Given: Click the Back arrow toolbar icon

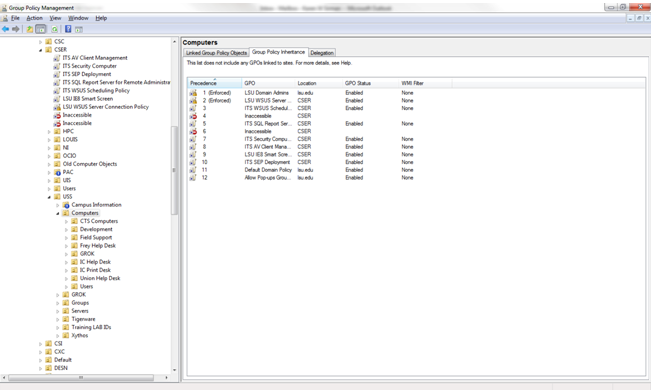Looking at the screenshot, I should pyautogui.click(x=5, y=29).
